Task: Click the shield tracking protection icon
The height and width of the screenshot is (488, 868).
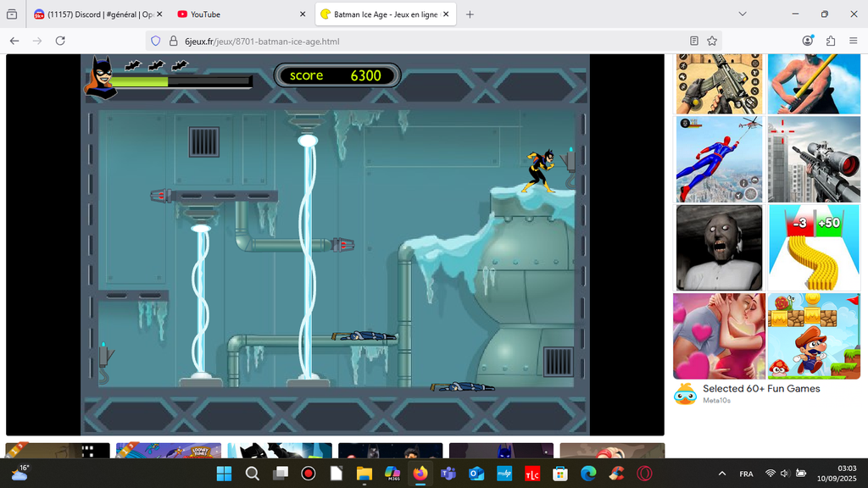Action: [154, 41]
